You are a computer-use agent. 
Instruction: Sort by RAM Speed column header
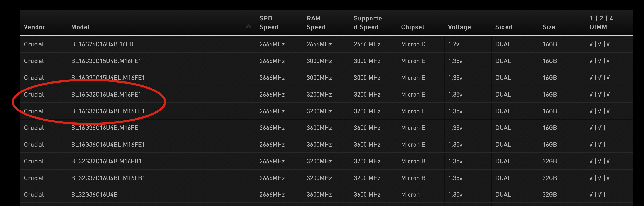pos(316,23)
